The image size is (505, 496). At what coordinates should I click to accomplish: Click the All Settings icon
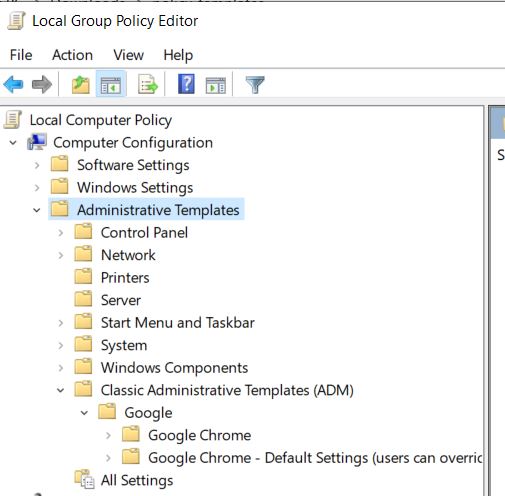coord(84,479)
